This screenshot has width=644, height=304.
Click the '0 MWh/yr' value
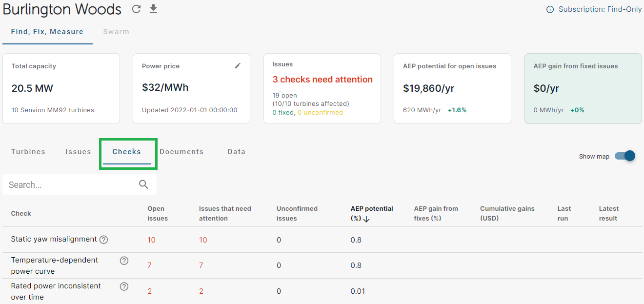tap(549, 110)
